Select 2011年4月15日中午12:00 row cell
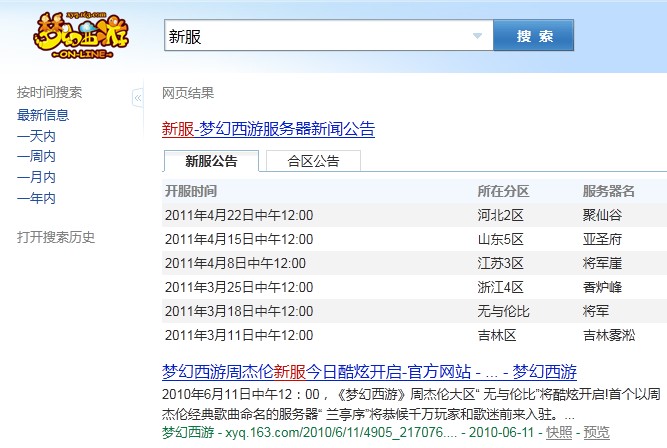 (239, 239)
